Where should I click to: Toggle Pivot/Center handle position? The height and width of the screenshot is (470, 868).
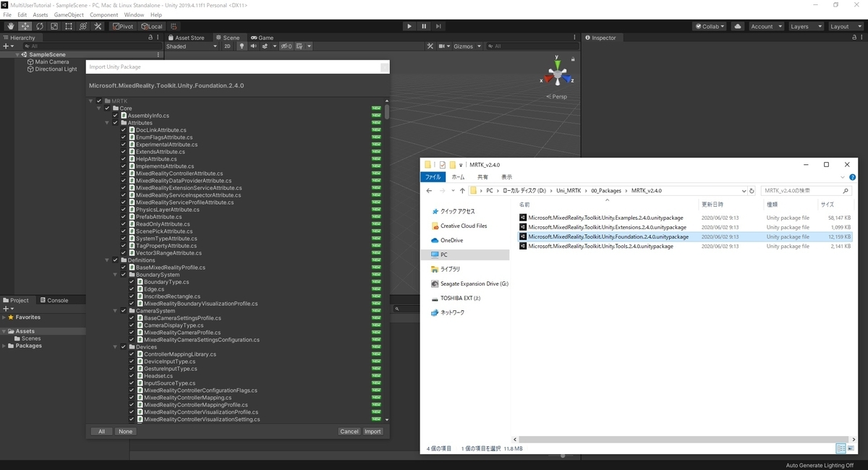123,26
